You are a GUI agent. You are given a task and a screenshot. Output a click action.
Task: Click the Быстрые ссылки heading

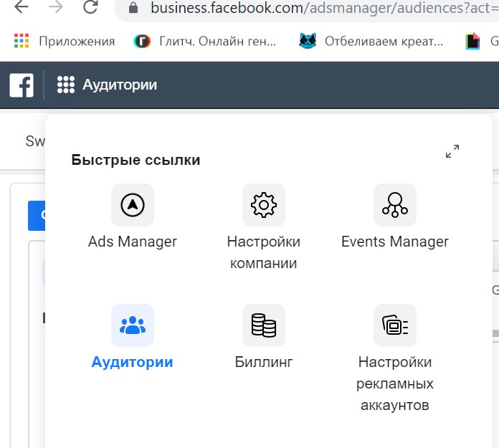point(136,160)
